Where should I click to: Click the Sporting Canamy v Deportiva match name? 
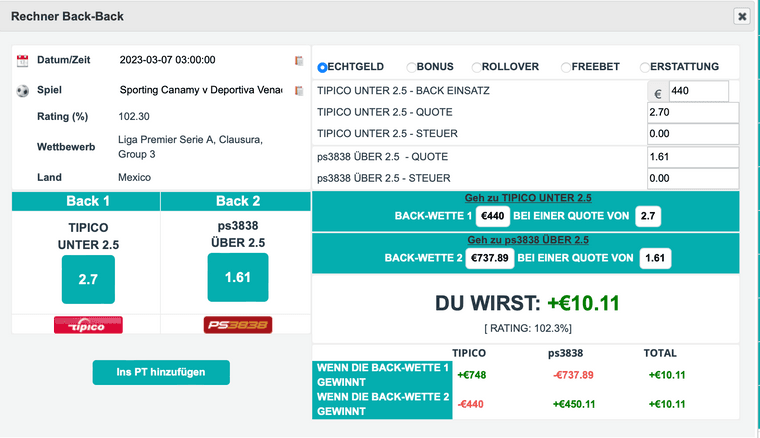point(201,90)
